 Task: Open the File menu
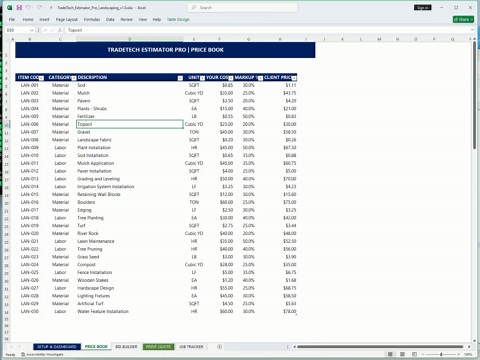coord(12,19)
